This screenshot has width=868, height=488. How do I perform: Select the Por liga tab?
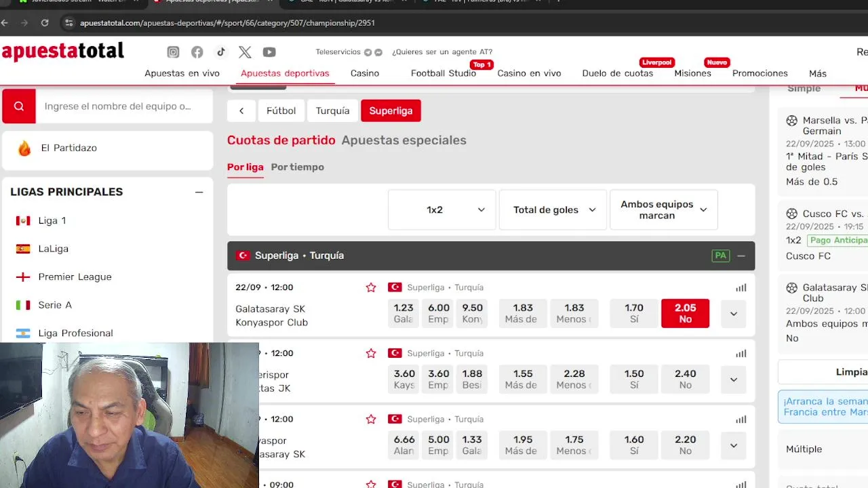[x=245, y=167]
